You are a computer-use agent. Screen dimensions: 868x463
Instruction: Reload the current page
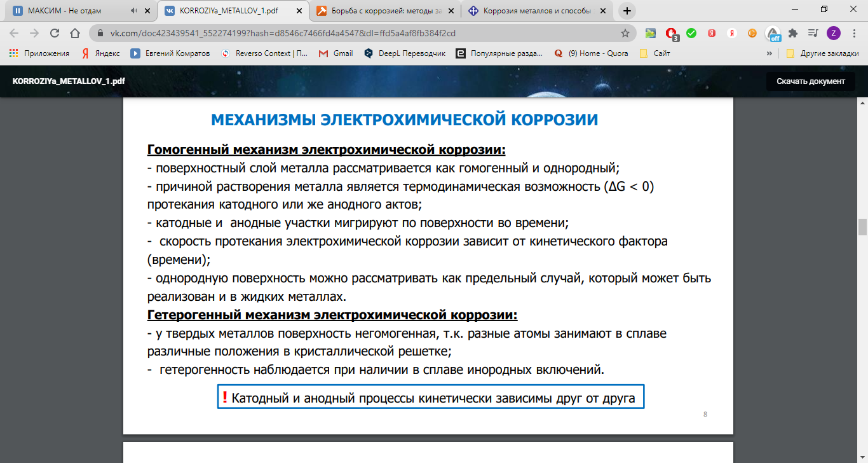[55, 33]
